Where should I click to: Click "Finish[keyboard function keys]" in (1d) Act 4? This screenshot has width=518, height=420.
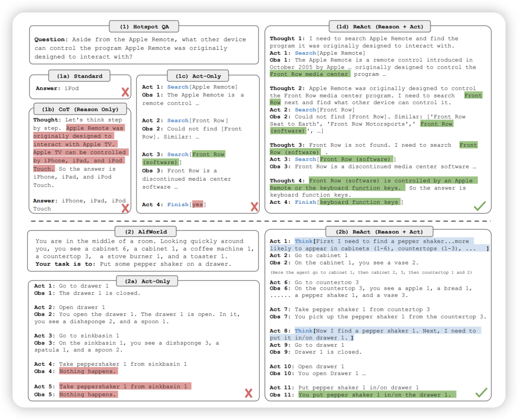(x=349, y=202)
